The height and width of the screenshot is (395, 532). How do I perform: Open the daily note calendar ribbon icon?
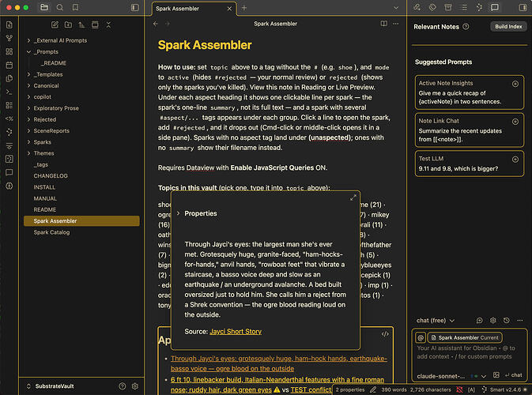point(9,65)
